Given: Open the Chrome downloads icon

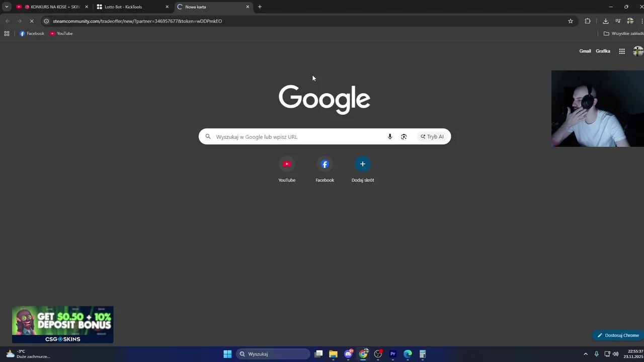Looking at the screenshot, I should (605, 21).
